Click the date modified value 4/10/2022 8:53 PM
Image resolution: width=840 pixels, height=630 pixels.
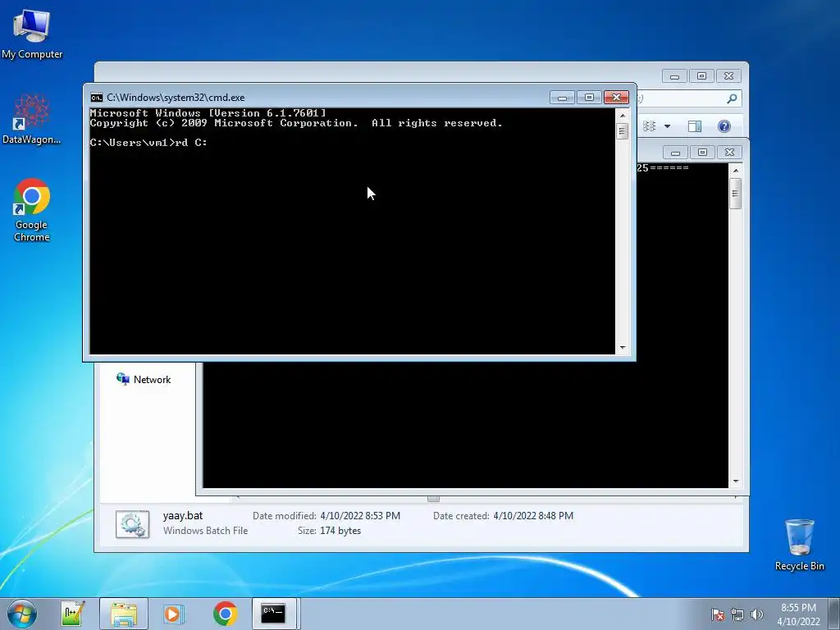coord(360,516)
